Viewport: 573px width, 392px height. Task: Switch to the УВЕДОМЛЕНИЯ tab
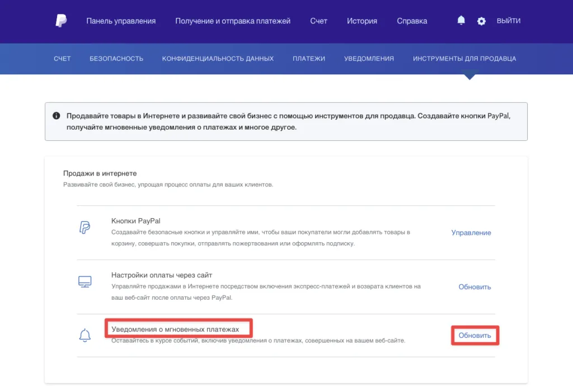click(x=369, y=59)
